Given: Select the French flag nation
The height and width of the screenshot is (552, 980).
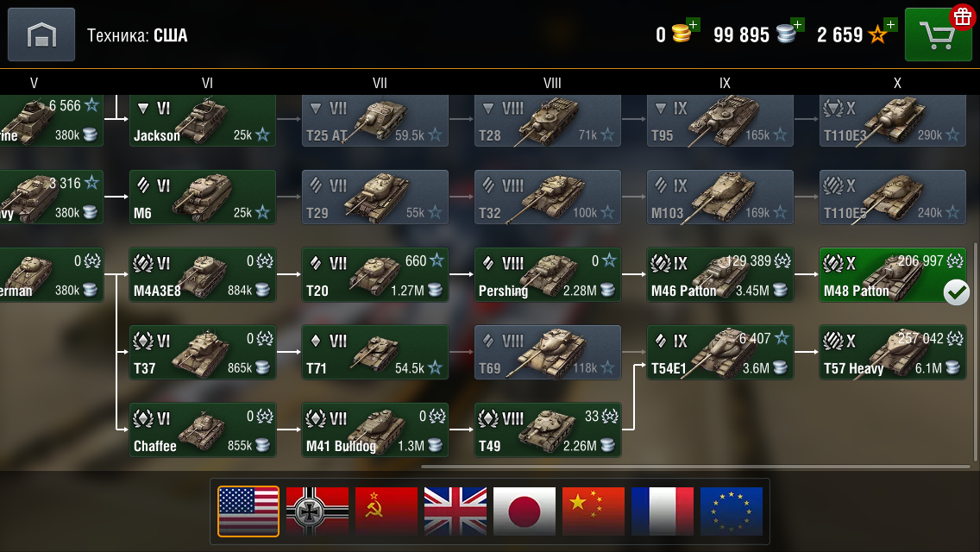Looking at the screenshot, I should (663, 511).
